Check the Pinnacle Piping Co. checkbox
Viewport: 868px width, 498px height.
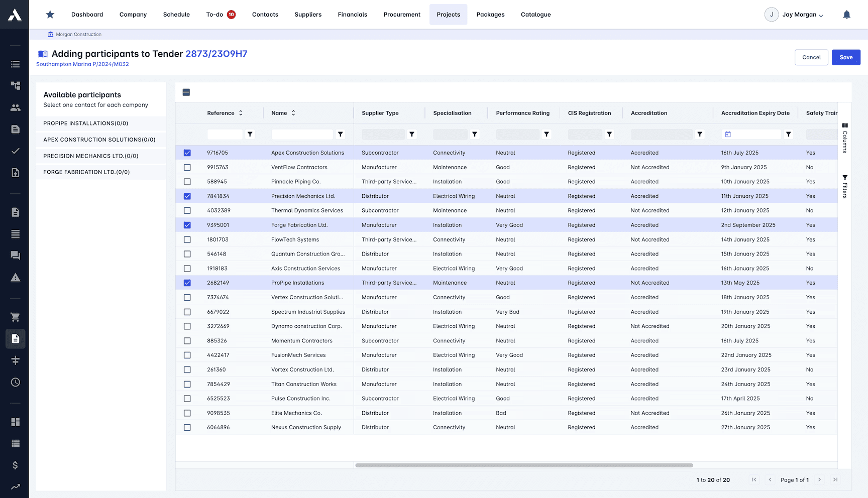coord(187,181)
